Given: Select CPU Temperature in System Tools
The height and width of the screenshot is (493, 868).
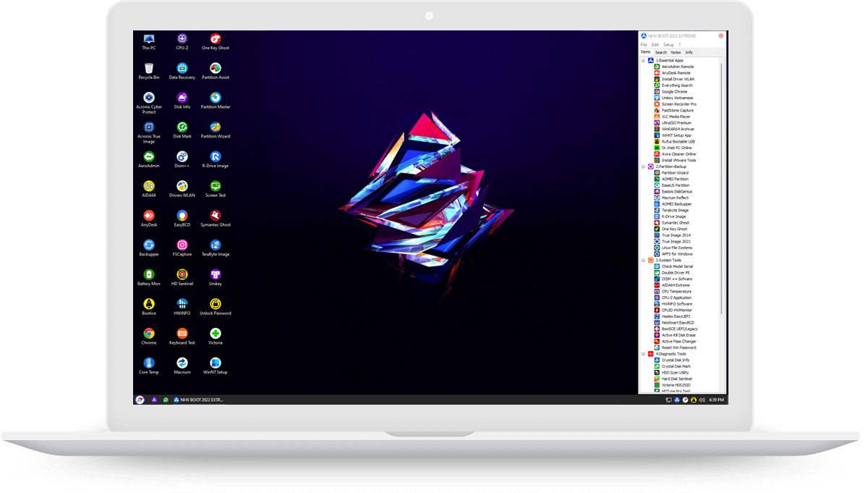Looking at the screenshot, I should pyautogui.click(x=673, y=292).
